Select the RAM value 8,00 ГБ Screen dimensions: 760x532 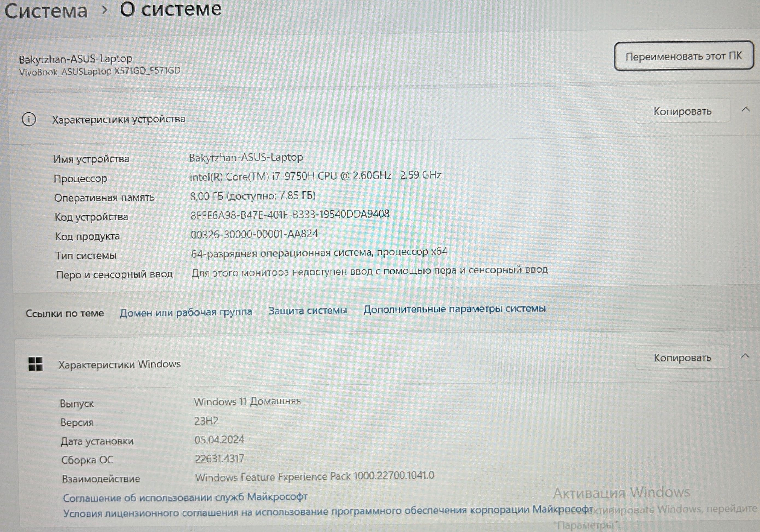[253, 196]
